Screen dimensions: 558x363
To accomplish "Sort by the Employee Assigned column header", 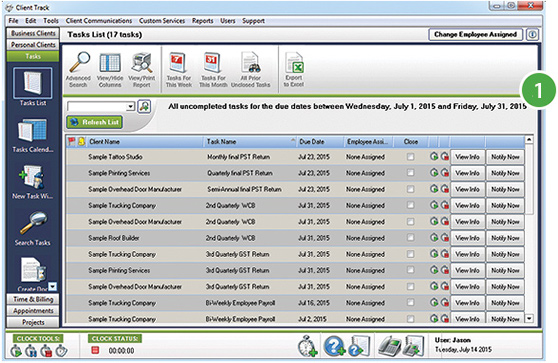I will coord(368,142).
